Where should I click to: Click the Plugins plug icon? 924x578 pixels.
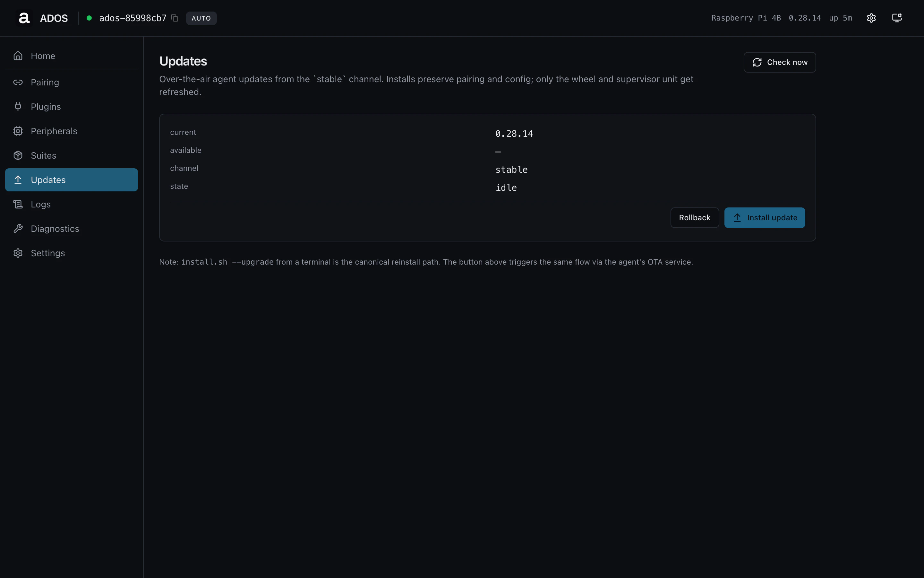tap(18, 107)
